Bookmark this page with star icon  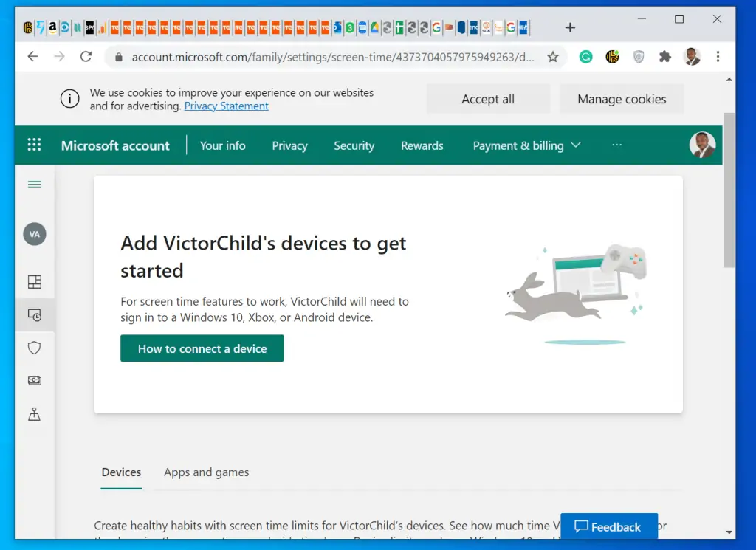(x=552, y=57)
